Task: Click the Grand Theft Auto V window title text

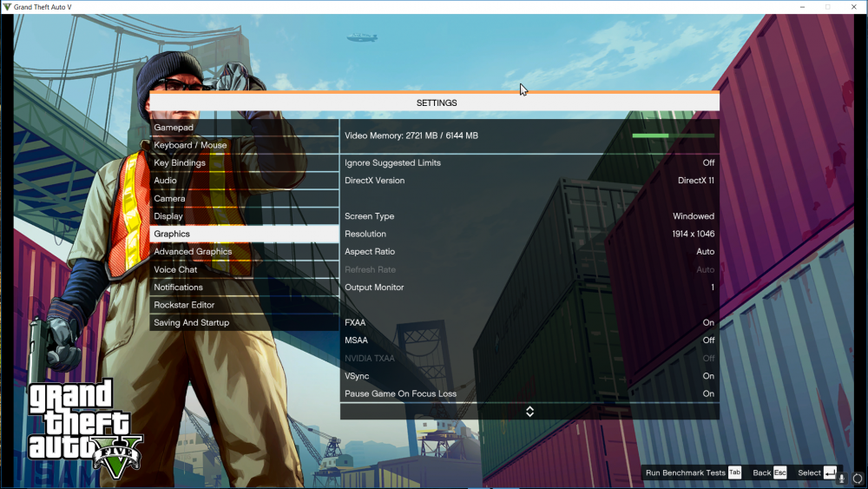Action: pos(43,7)
